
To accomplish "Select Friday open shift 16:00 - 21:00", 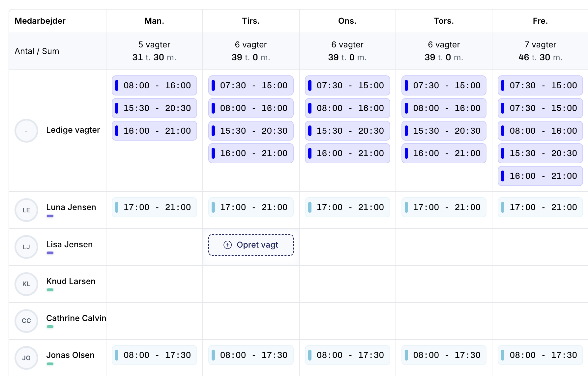I will [x=540, y=176].
